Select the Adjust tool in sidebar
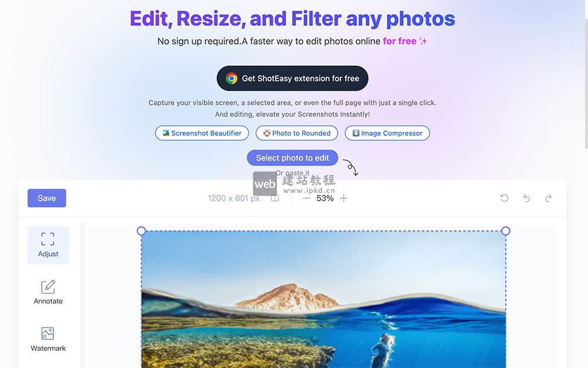Screen dimensions: 588x368 point(48,245)
